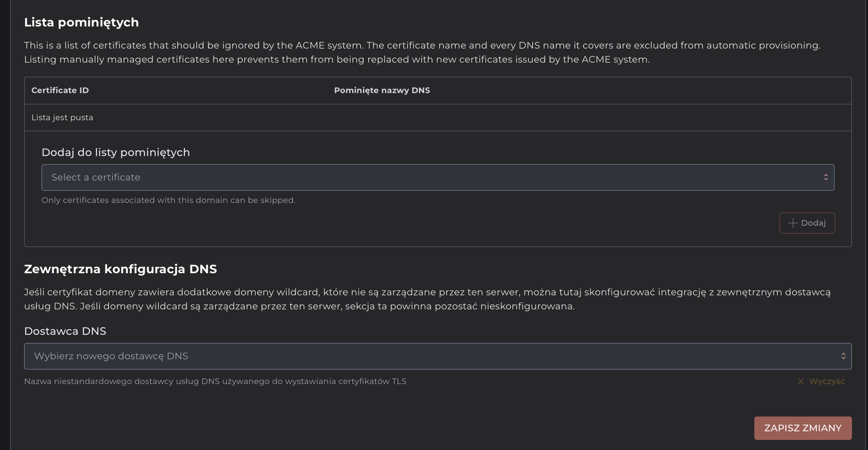Click the Lista pominiętych heading
This screenshot has height=450, width=868.
coord(81,23)
